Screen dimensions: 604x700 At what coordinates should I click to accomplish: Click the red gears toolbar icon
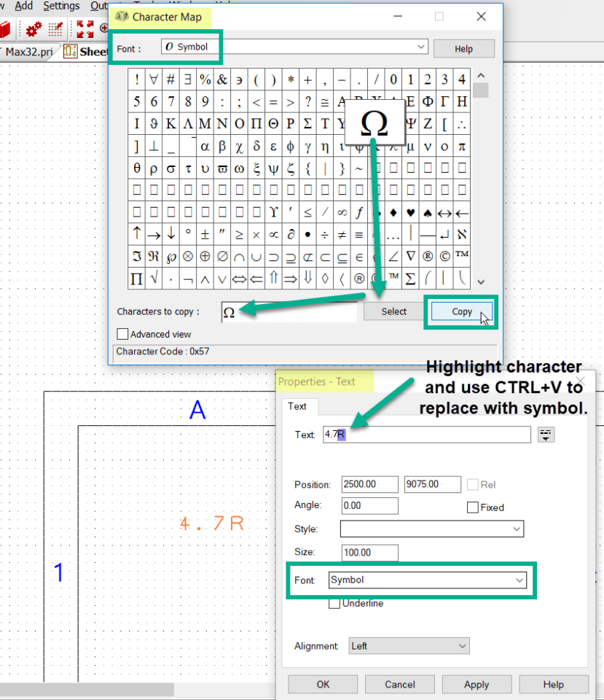click(33, 28)
